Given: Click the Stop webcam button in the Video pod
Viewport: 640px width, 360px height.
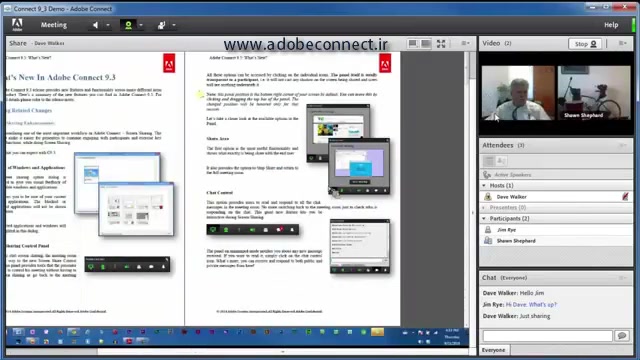Looking at the screenshot, I should click(585, 44).
